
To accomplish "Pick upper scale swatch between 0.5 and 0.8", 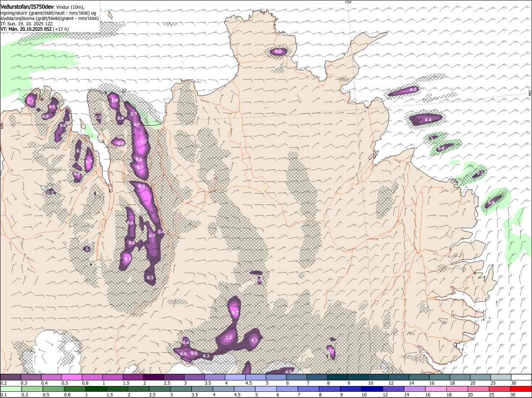I will click(71, 377).
